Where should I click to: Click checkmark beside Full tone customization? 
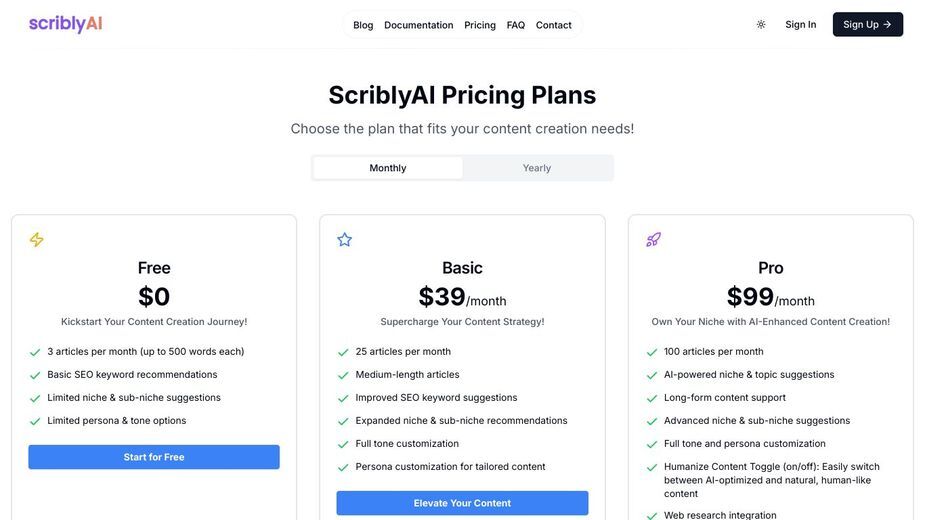[343, 444]
